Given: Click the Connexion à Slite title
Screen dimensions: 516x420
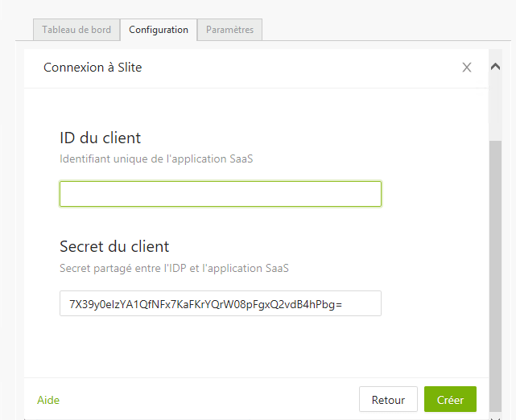Looking at the screenshot, I should coord(93,68).
